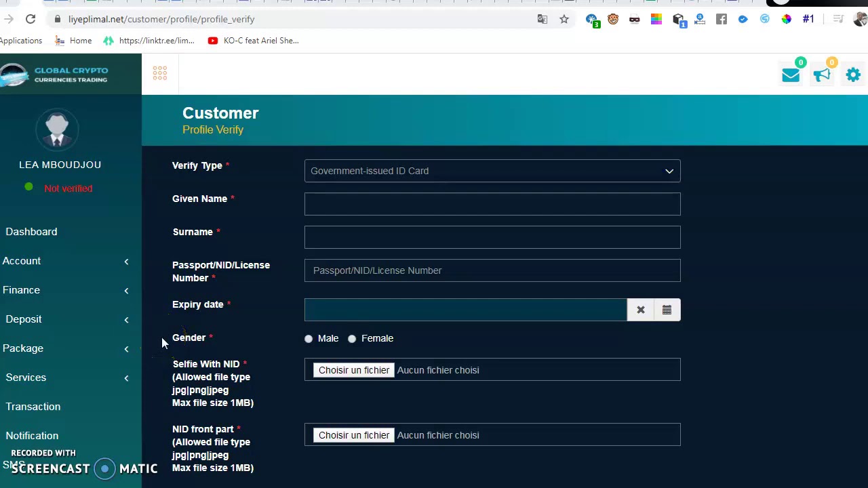The image size is (868, 488).
Task: Clear the expiry date with X icon
Action: point(641,310)
